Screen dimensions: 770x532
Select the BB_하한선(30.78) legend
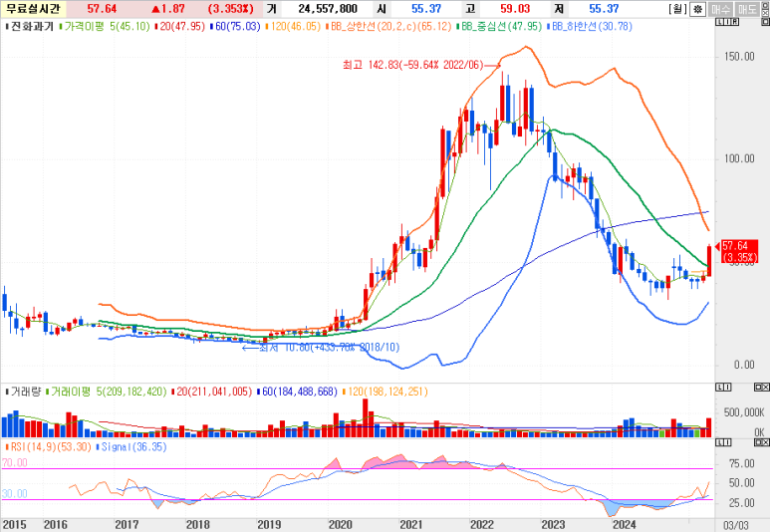point(593,26)
